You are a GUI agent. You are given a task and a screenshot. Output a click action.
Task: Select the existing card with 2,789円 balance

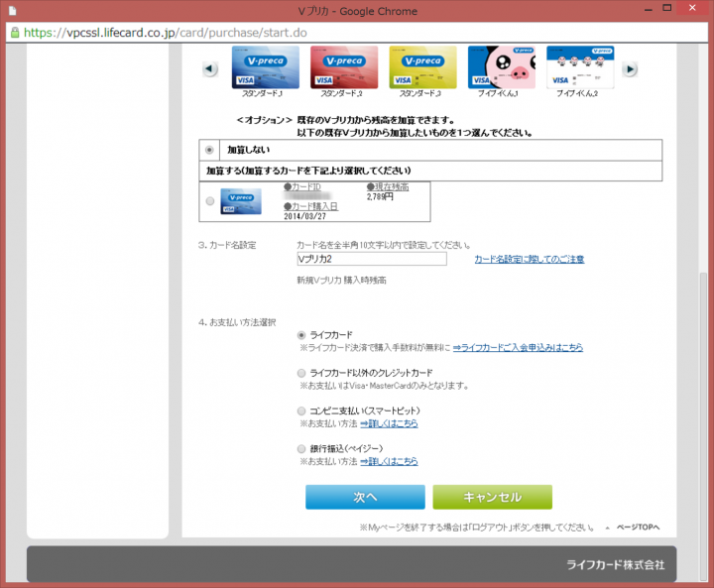click(x=210, y=201)
